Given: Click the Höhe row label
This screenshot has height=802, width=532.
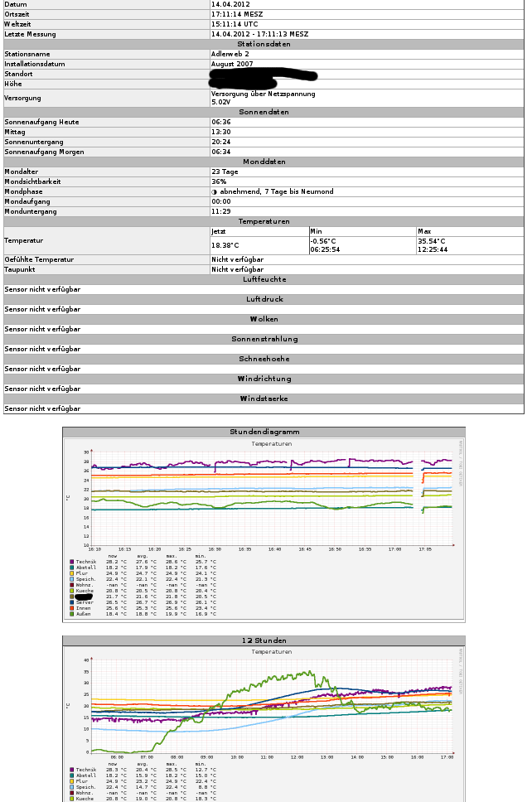Looking at the screenshot, I should 13,84.
